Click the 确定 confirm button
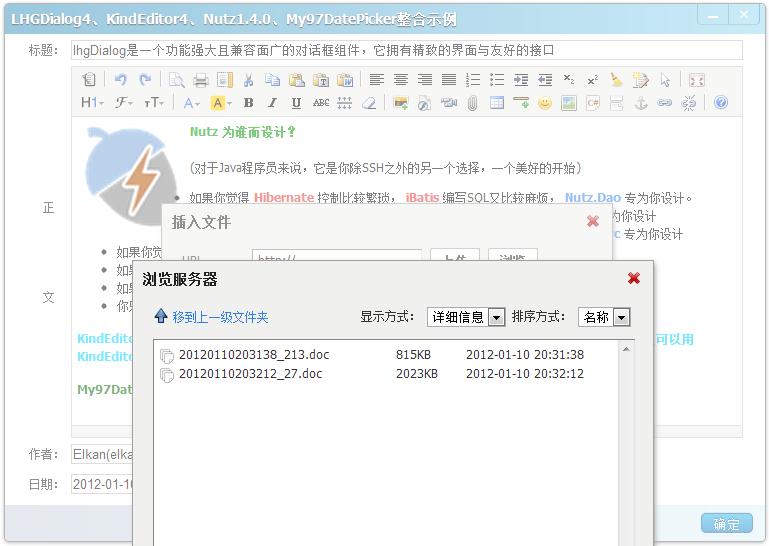The image size is (769, 546). [x=726, y=523]
